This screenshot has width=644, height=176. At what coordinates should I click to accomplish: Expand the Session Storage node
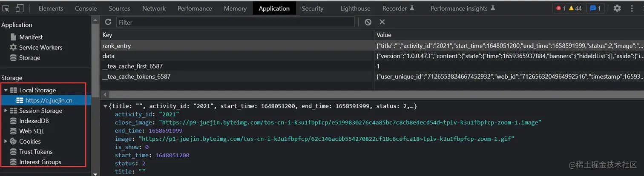coord(6,111)
